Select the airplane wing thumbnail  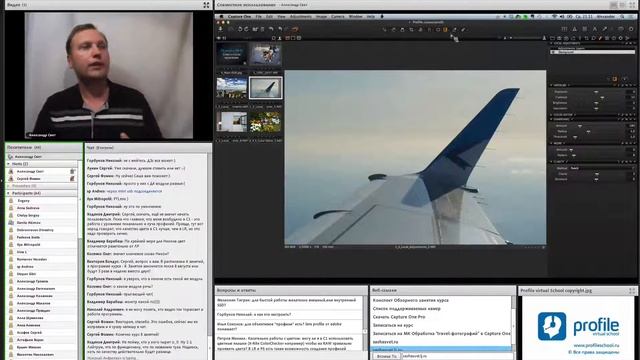tap(266, 87)
